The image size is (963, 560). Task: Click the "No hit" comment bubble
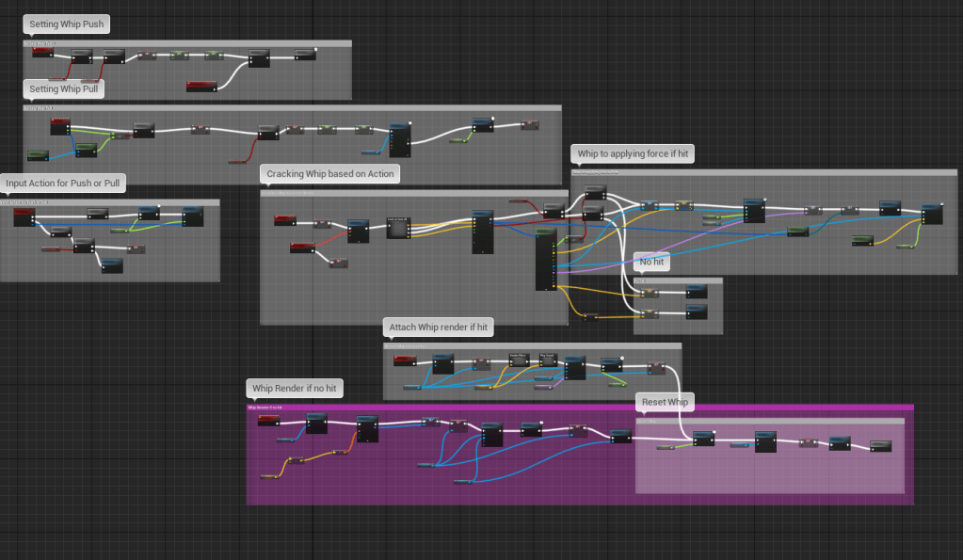[x=651, y=262]
